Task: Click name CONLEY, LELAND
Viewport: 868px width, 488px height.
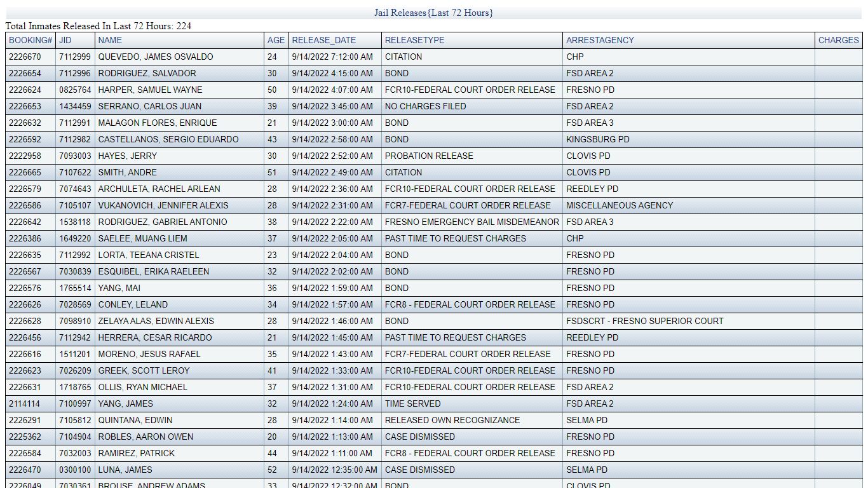Action: pyautogui.click(x=133, y=304)
